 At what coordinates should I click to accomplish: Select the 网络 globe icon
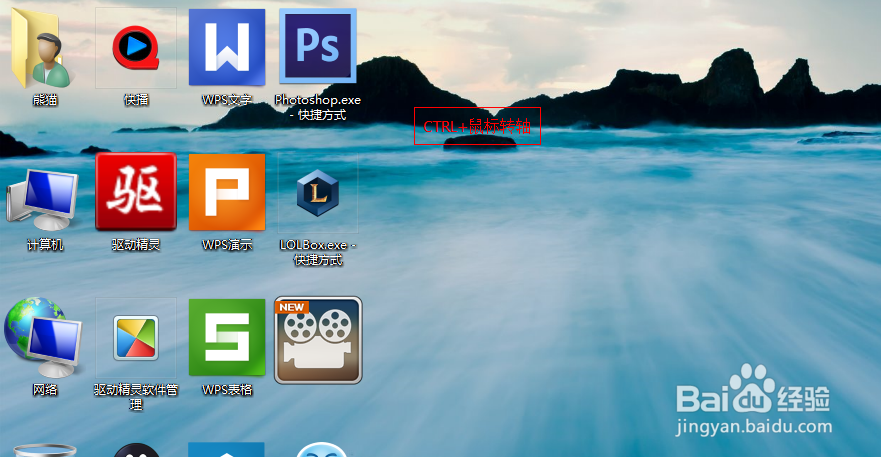pyautogui.click(x=44, y=337)
